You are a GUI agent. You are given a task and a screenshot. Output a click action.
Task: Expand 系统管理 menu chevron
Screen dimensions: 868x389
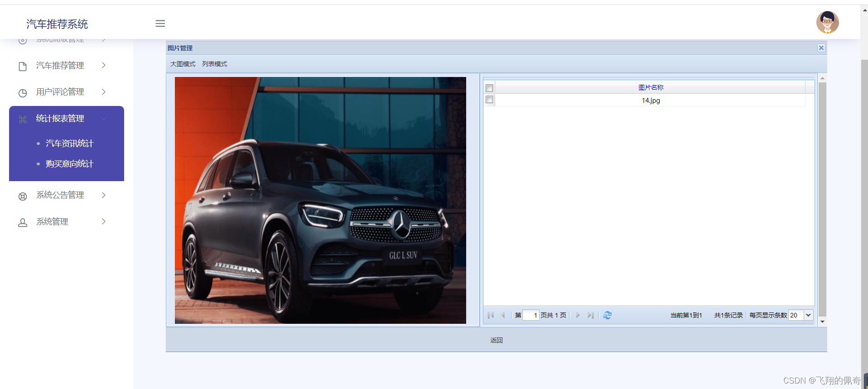(x=104, y=221)
